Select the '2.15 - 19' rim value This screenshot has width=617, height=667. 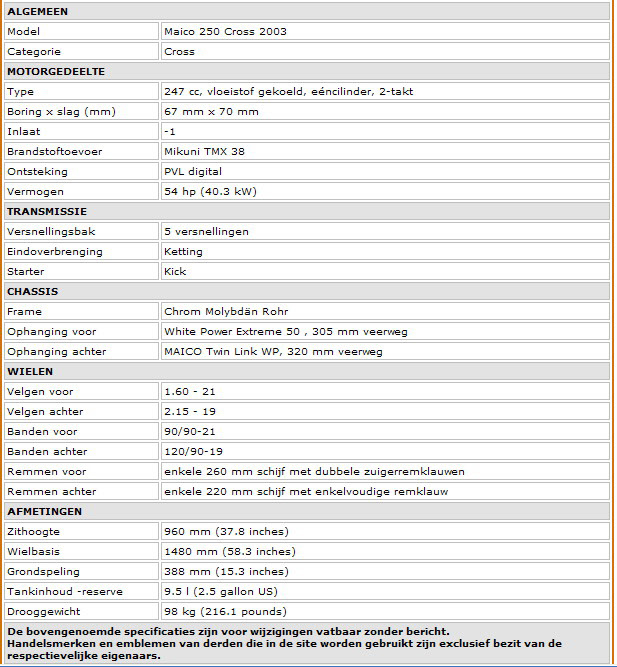pos(190,411)
